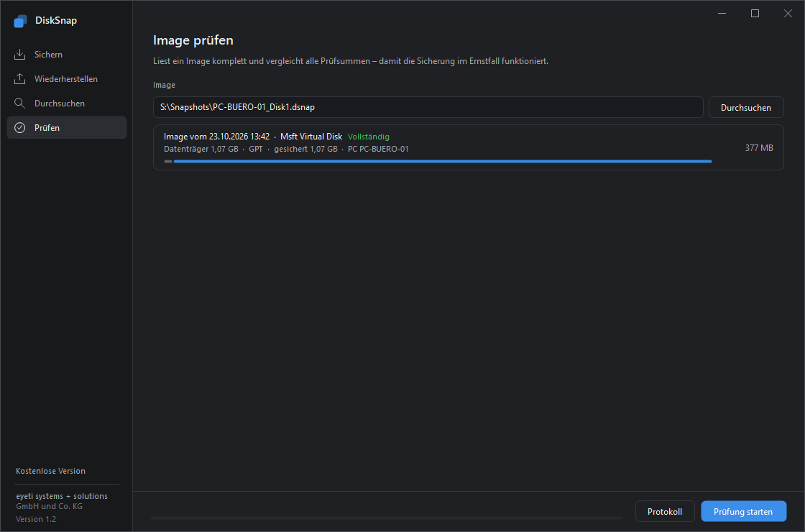This screenshot has width=805, height=532.
Task: Click the Sichern download icon
Action: [x=19, y=55]
